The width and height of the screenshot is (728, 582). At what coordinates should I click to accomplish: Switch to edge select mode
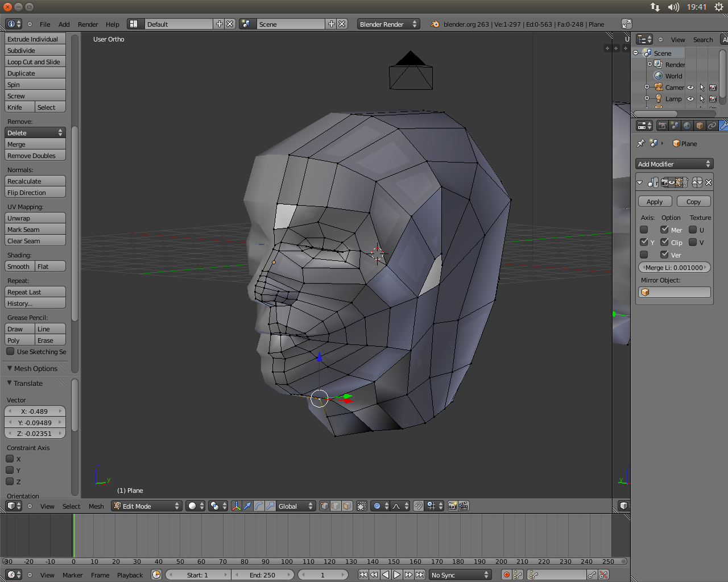click(x=336, y=506)
